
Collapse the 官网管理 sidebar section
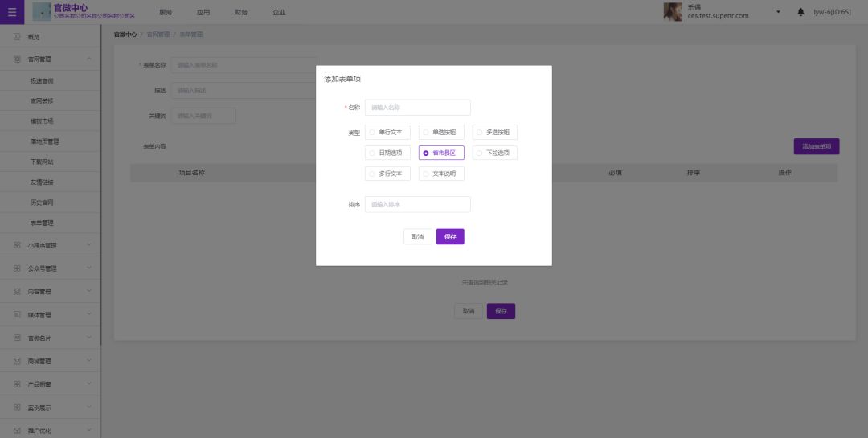[x=89, y=59]
